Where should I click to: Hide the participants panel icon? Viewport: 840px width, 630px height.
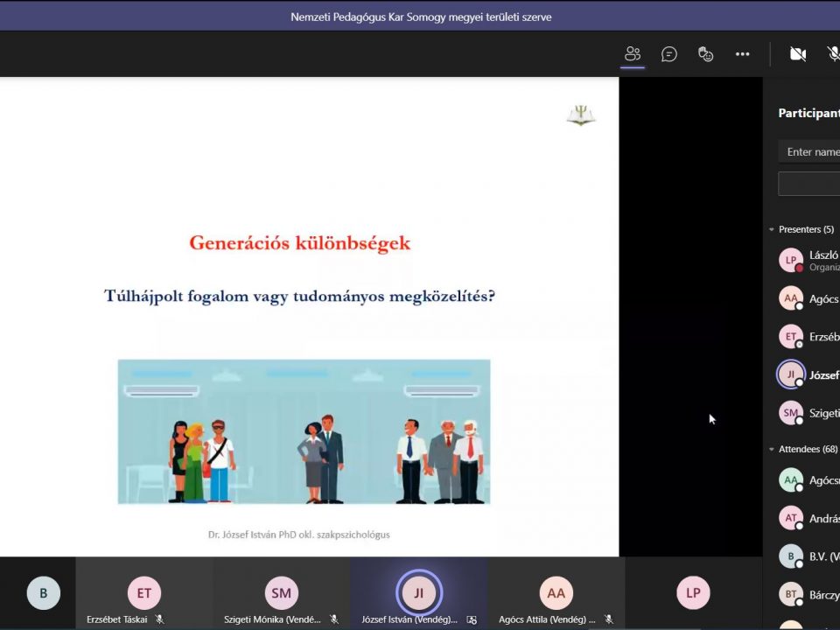click(633, 54)
